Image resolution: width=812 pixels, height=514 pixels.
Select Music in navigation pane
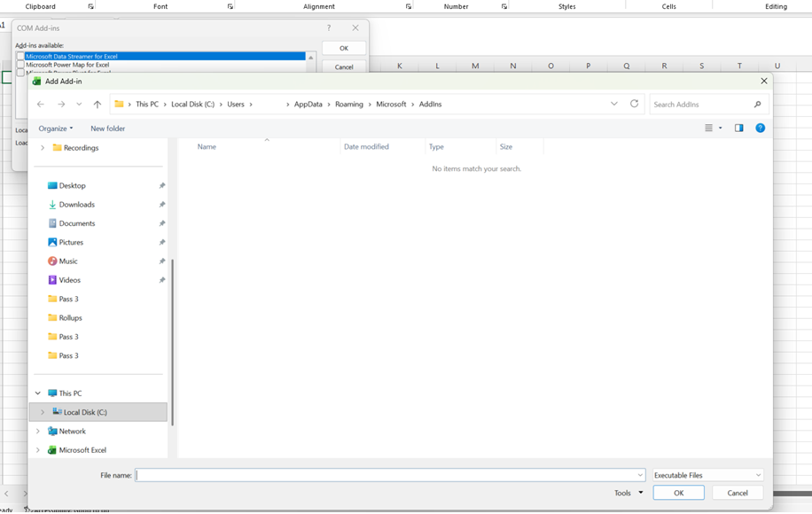click(x=68, y=261)
